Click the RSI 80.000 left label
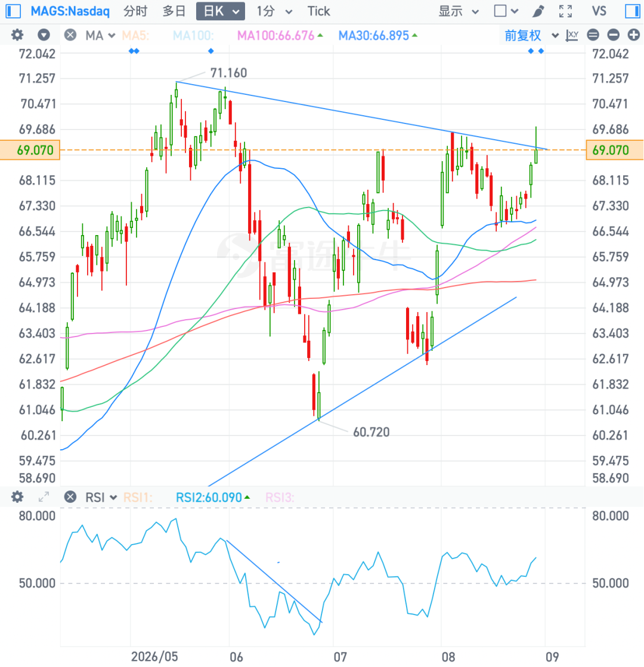Screen dimensions: 644x667 37,516
